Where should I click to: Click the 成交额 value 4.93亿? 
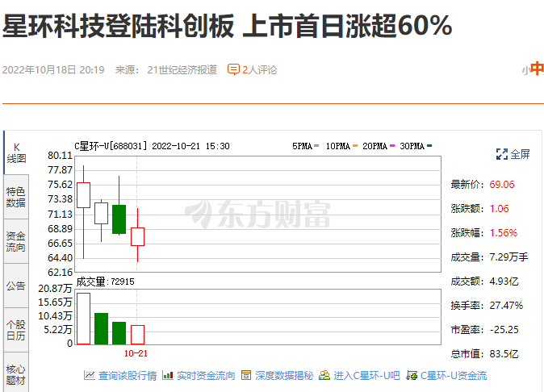[x=504, y=281]
